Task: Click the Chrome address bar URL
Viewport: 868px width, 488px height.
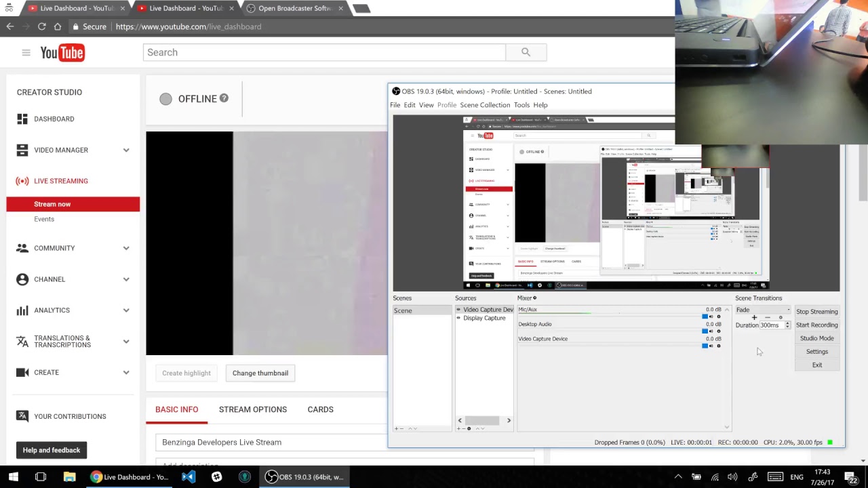Action: (189, 26)
